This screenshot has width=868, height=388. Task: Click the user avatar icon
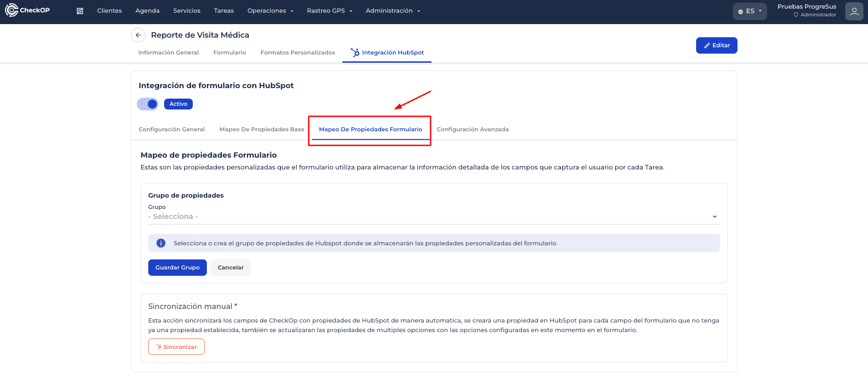(854, 11)
